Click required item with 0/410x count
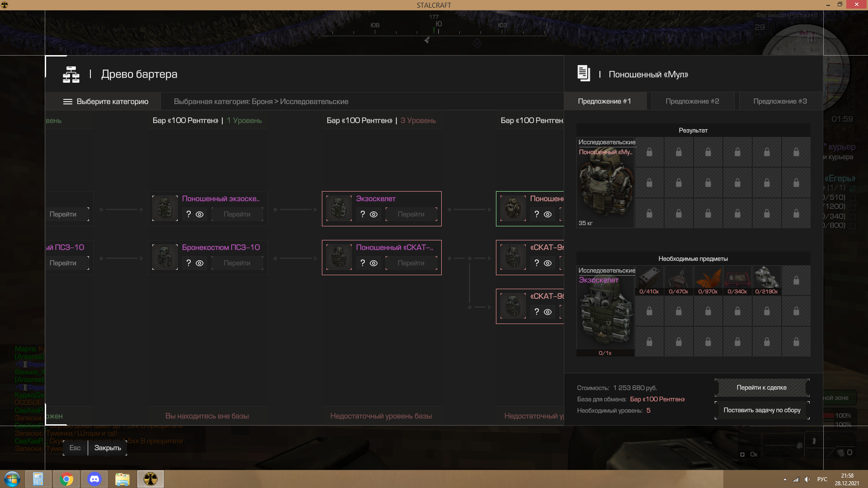This screenshot has width=868, height=488. click(x=649, y=281)
